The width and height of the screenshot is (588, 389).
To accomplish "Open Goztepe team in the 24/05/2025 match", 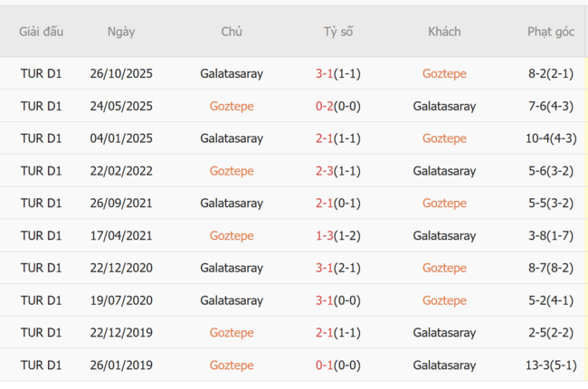I will pyautogui.click(x=232, y=106).
